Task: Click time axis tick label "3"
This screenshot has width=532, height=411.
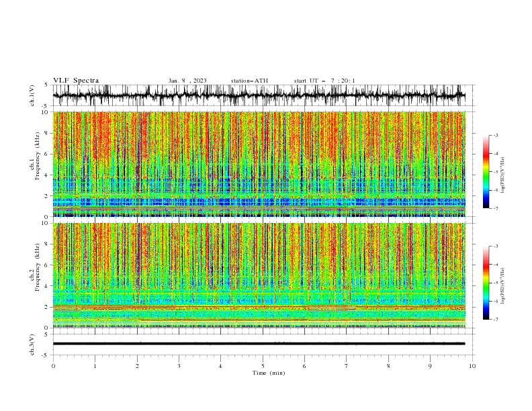Action: tap(179, 366)
